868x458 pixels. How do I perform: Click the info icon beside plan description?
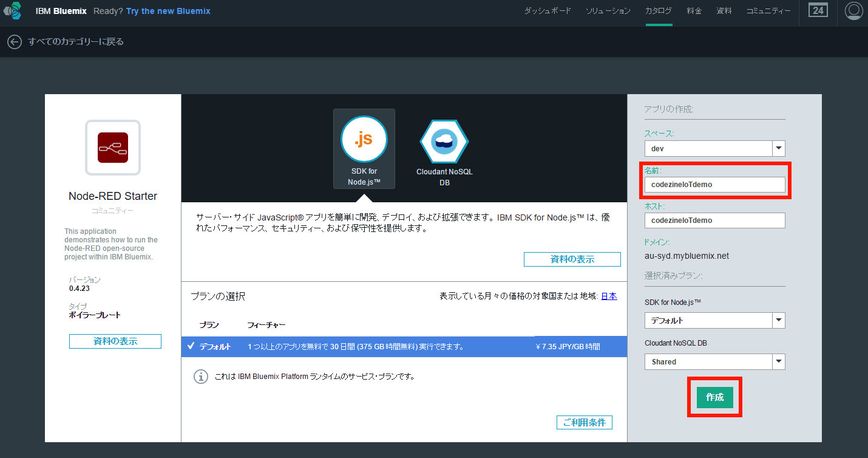tap(200, 377)
